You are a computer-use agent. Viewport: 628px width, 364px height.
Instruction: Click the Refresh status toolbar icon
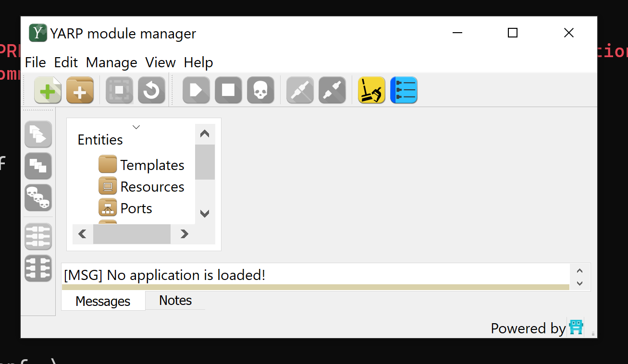[151, 90]
